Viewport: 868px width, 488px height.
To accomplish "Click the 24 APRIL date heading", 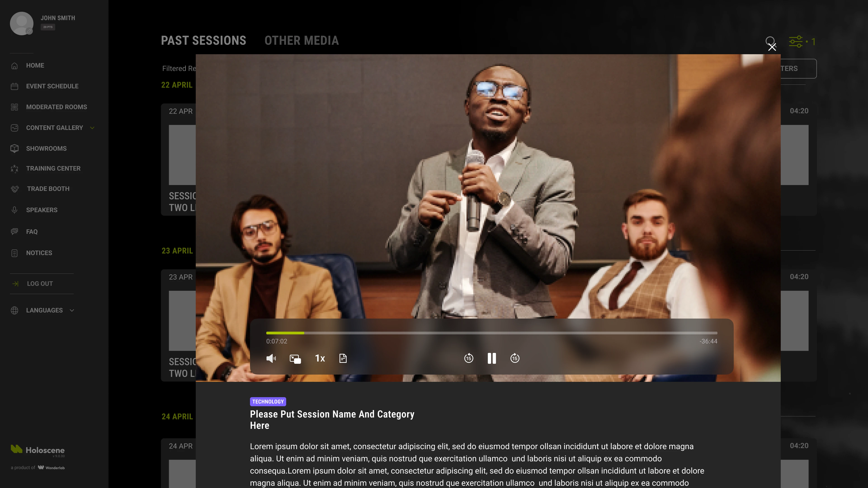I will click(x=177, y=417).
